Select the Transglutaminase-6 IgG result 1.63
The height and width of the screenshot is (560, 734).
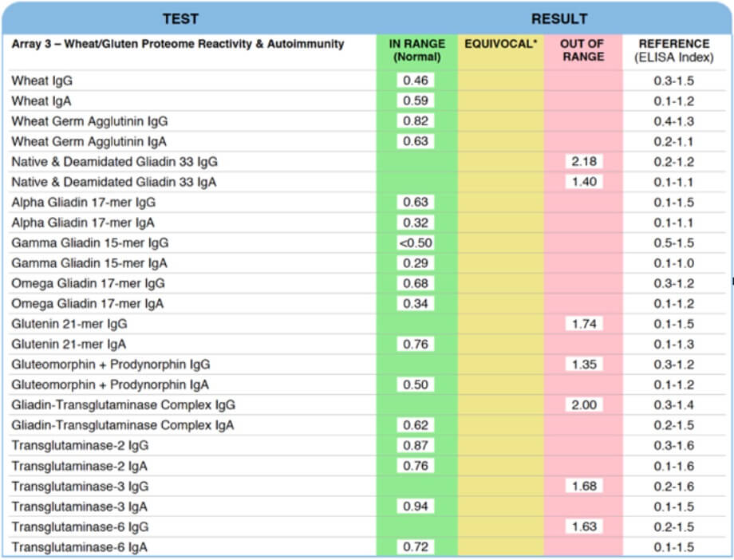tap(584, 526)
